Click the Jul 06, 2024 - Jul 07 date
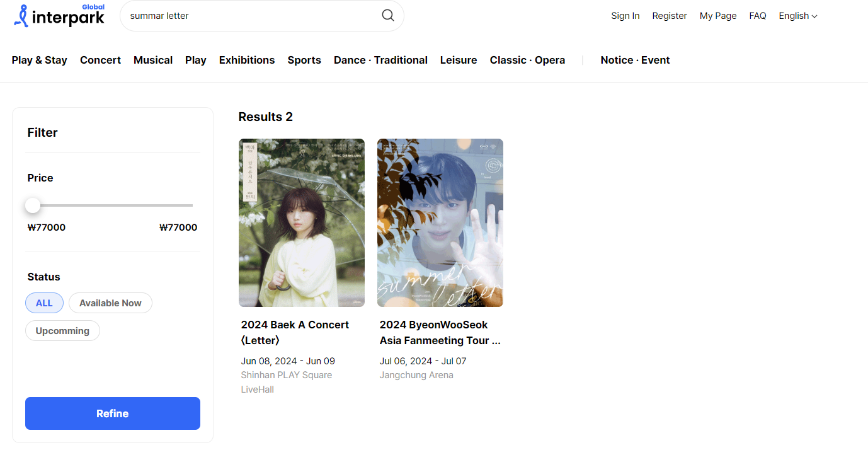This screenshot has width=868, height=450. click(x=423, y=361)
